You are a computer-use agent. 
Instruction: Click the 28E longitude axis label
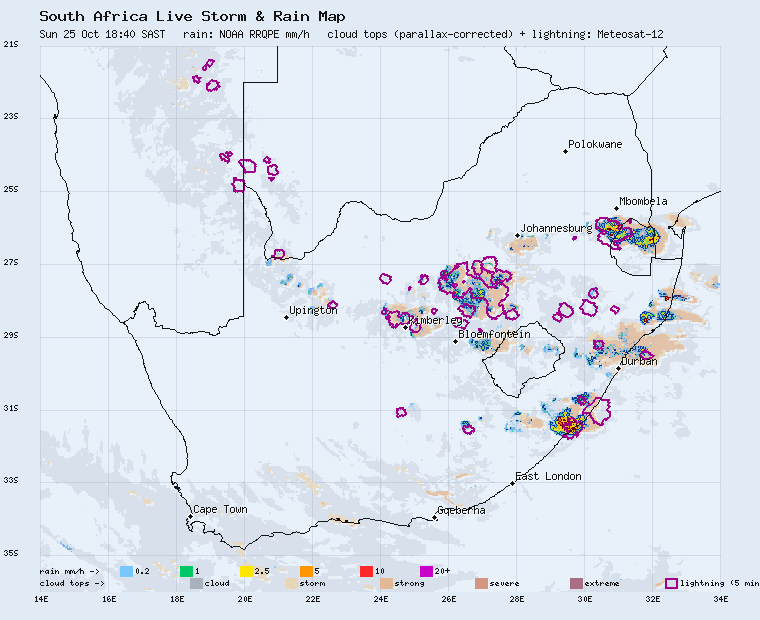[x=517, y=599]
